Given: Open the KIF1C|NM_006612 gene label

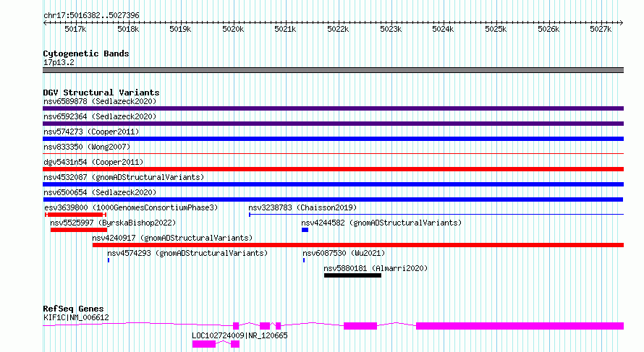Looking at the screenshot, I should (x=76, y=317).
